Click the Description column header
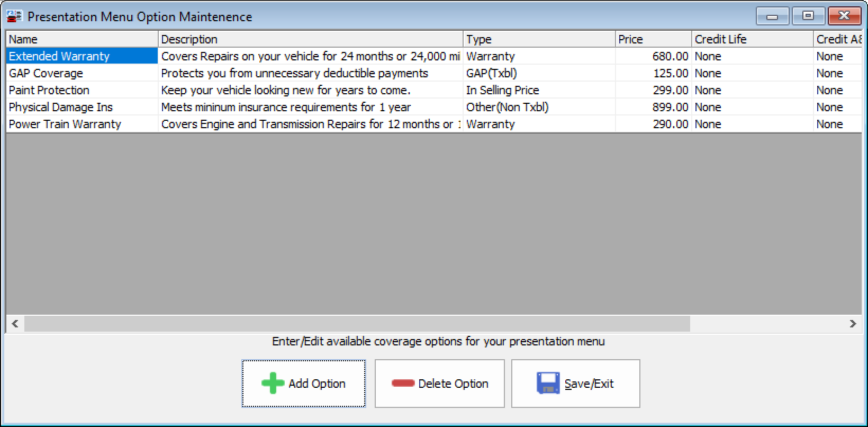 tap(310, 39)
